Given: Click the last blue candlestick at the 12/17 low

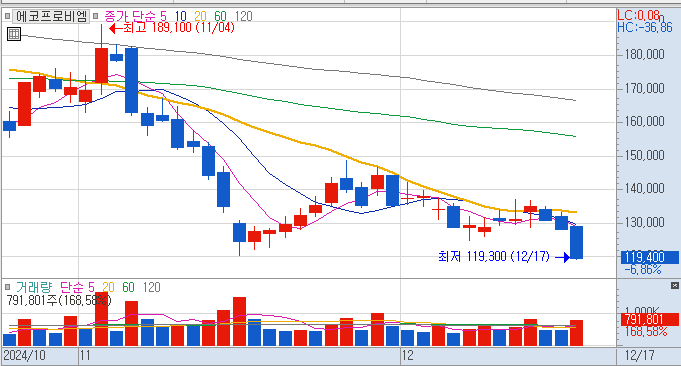Looking at the screenshot, I should coord(576,242).
